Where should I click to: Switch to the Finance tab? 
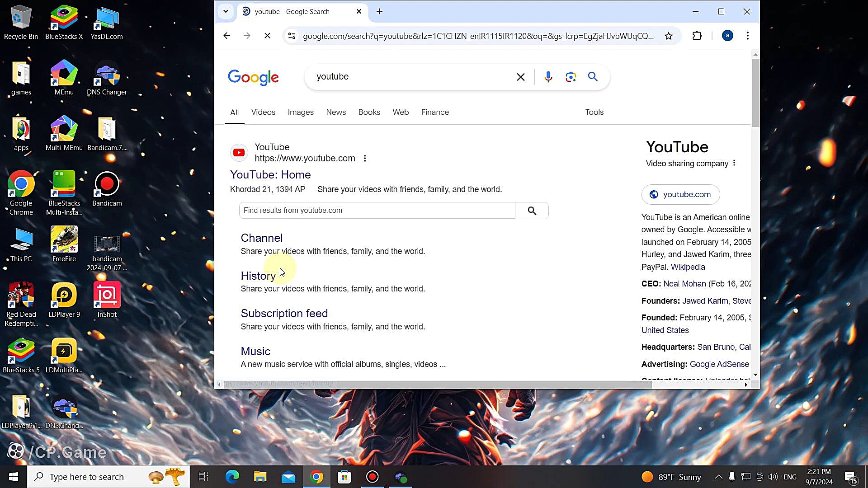point(435,112)
